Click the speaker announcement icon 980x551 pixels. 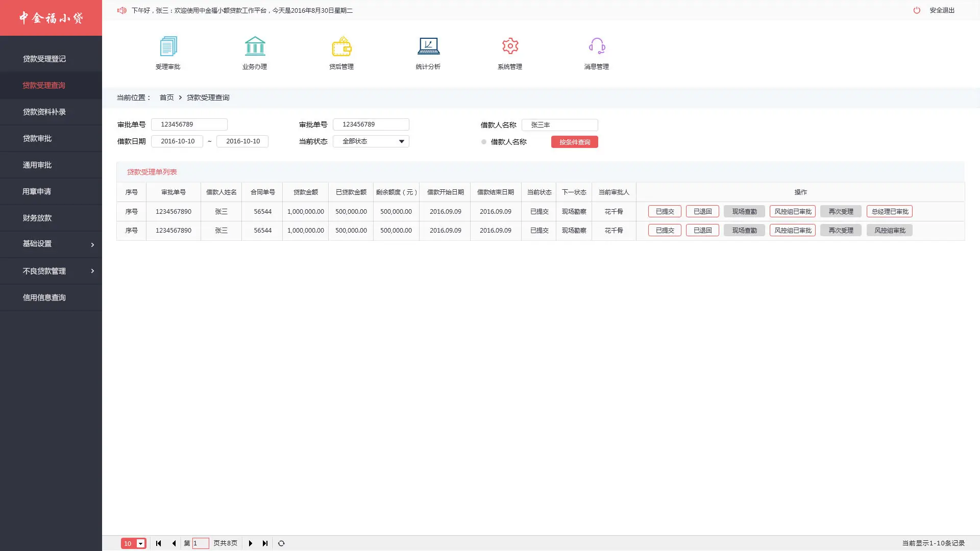[121, 10]
